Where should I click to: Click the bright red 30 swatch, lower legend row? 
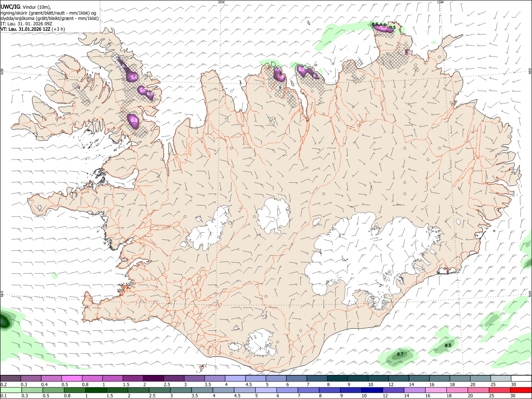(521, 390)
